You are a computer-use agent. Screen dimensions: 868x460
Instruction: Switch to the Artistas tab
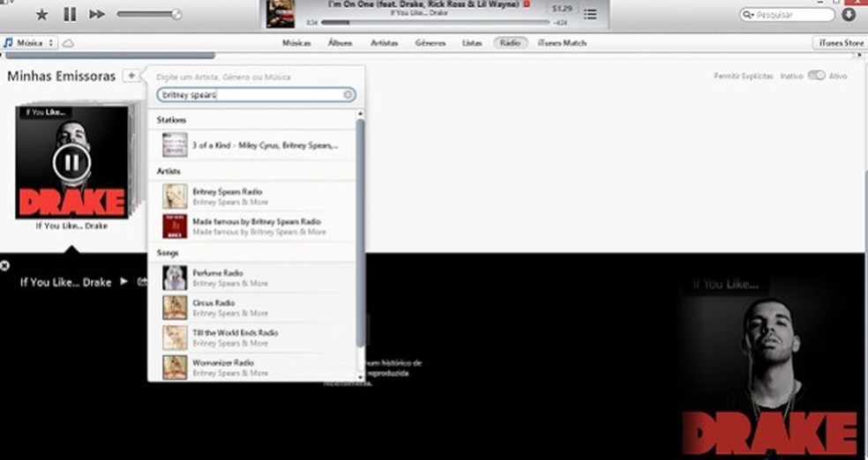pyautogui.click(x=385, y=43)
